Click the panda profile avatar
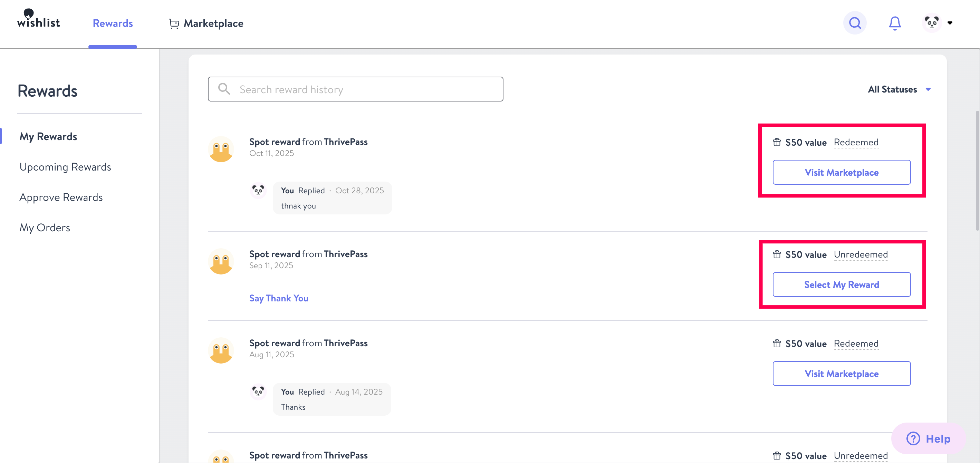Screen dimensions: 980x464 point(931,23)
